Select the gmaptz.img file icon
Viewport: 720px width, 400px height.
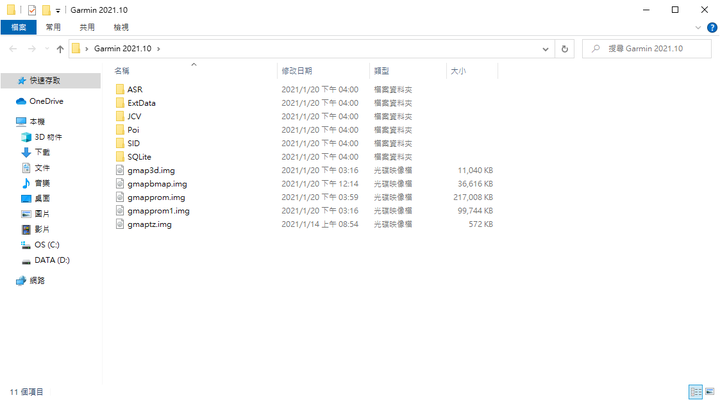coord(120,224)
